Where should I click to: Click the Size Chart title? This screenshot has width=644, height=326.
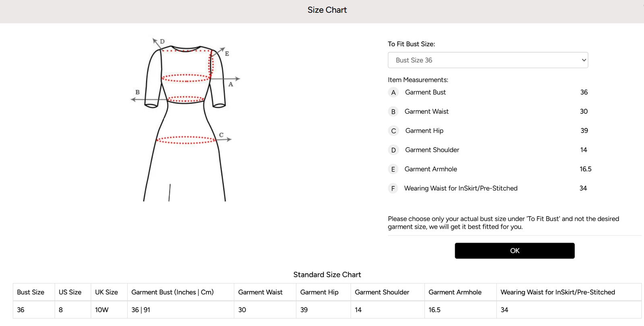point(327,10)
